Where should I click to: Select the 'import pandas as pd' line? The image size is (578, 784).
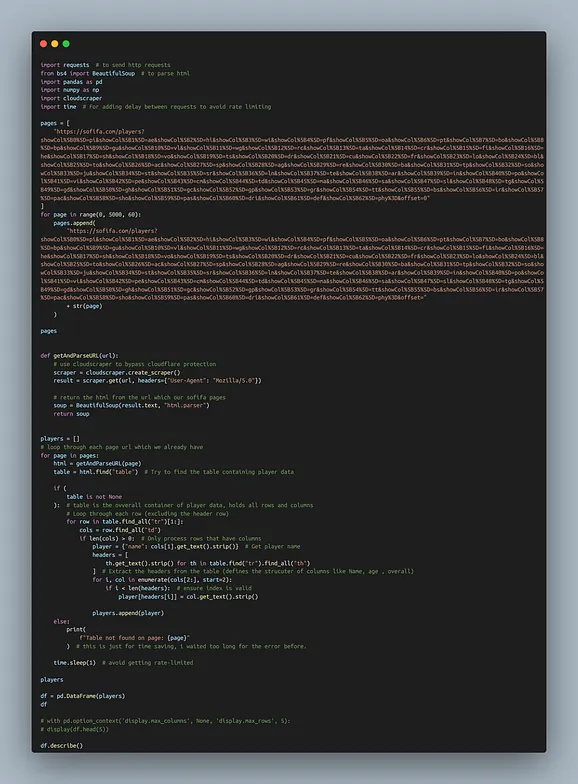72,82
